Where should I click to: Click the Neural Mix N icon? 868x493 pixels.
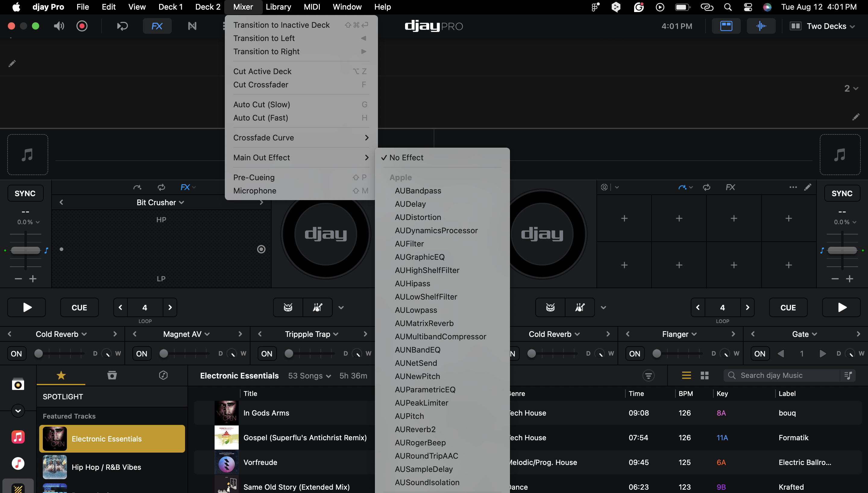tap(192, 26)
